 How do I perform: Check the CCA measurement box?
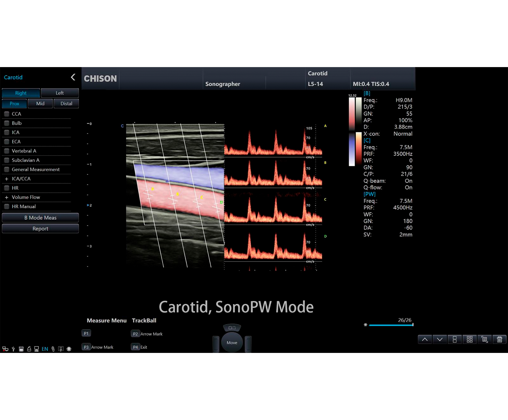[x=6, y=114]
